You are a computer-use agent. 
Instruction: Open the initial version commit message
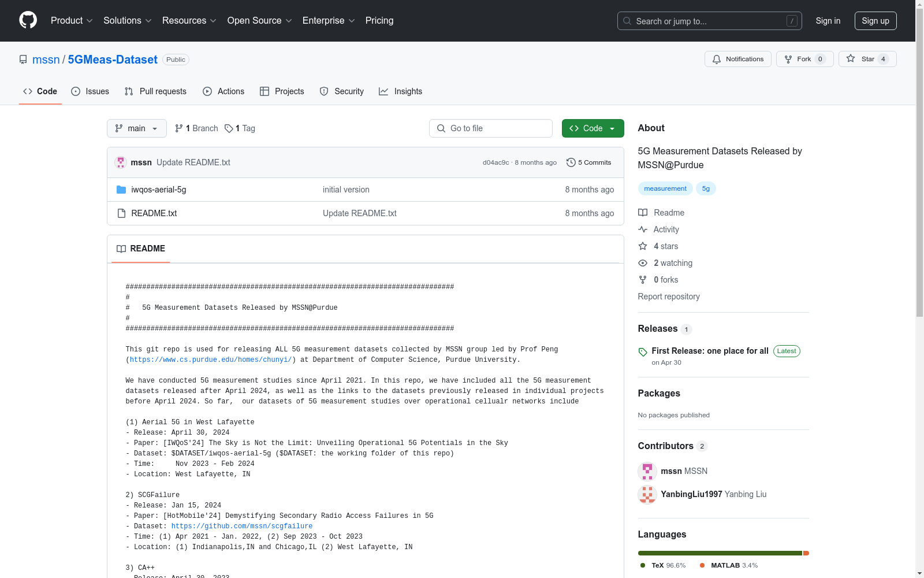click(x=346, y=190)
